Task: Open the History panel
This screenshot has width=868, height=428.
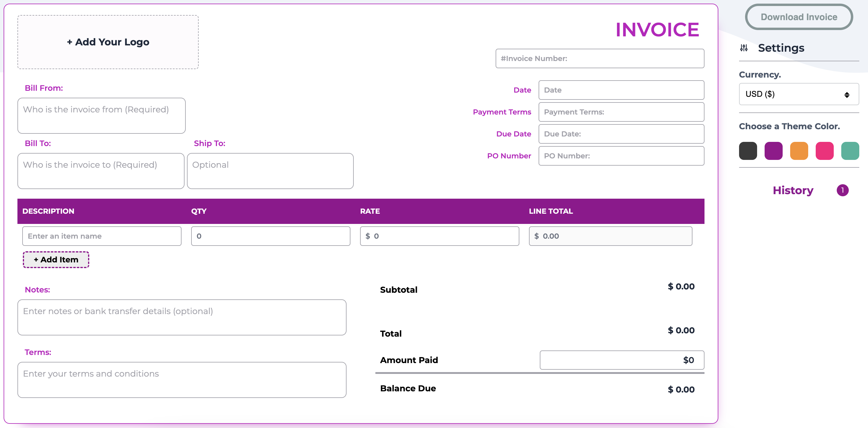Action: pos(793,190)
